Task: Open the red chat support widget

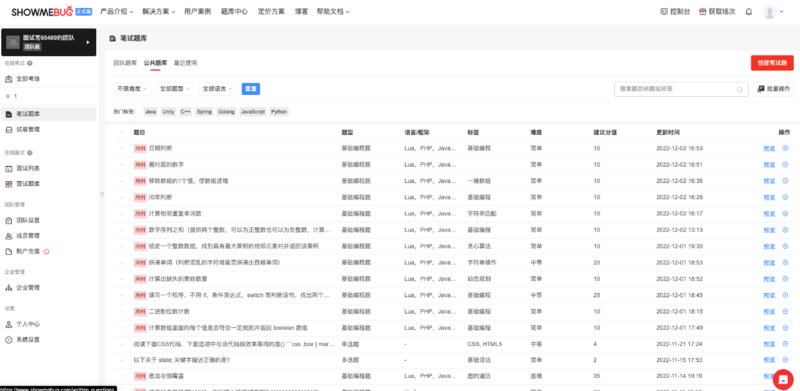Action: [x=783, y=379]
